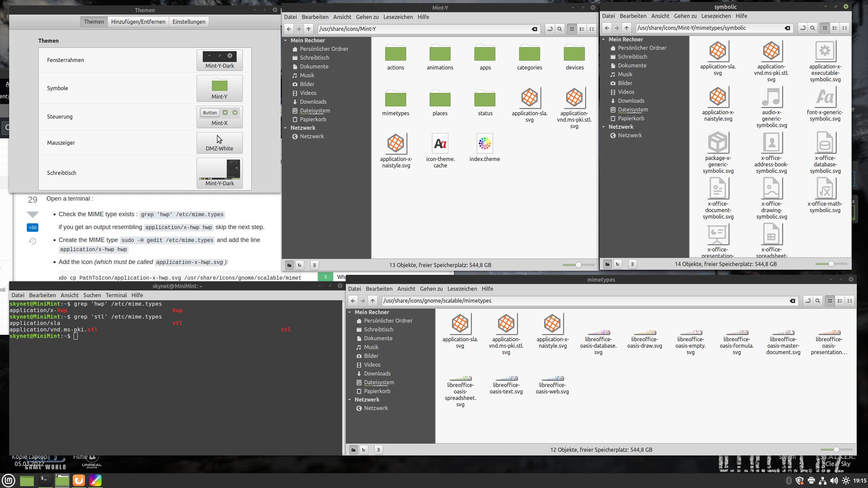Select compact view in Mint-Y window
This screenshot has width=868, height=488.
tap(592, 29)
